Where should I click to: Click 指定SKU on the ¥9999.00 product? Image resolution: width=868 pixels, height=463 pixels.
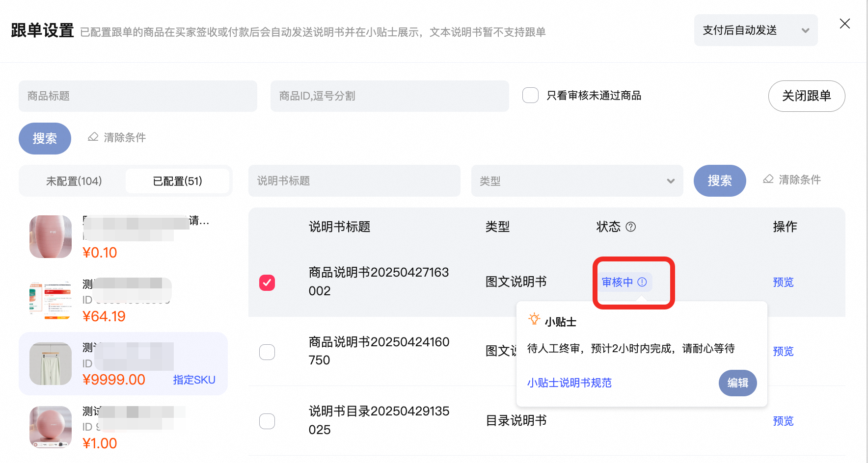point(194,380)
